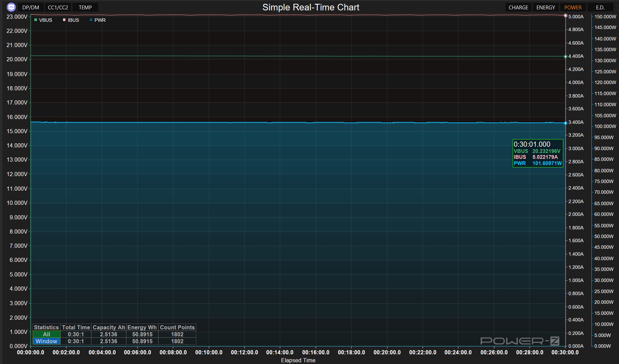Screen dimensions: 619x364
Task: Select the highlighted POWER button
Action: (573, 7)
